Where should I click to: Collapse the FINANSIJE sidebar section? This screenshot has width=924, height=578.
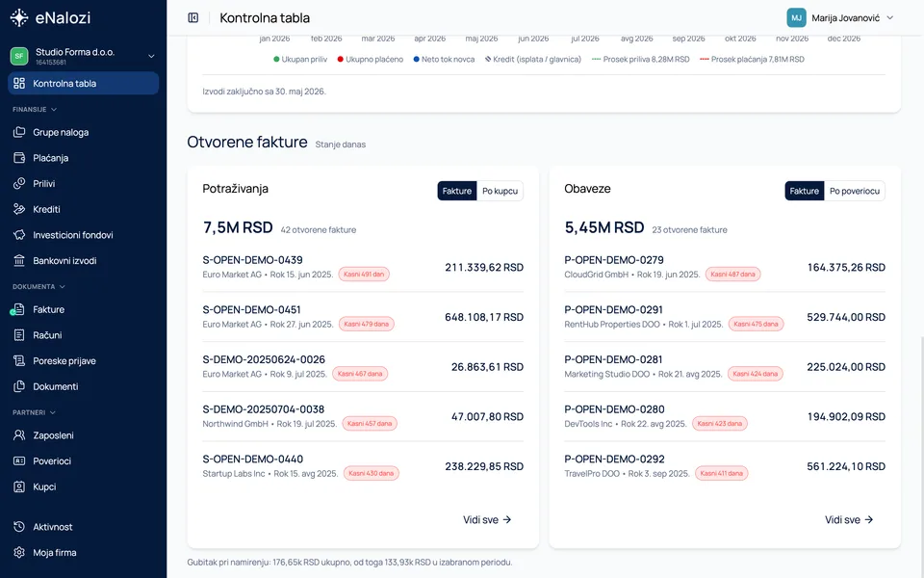point(35,110)
